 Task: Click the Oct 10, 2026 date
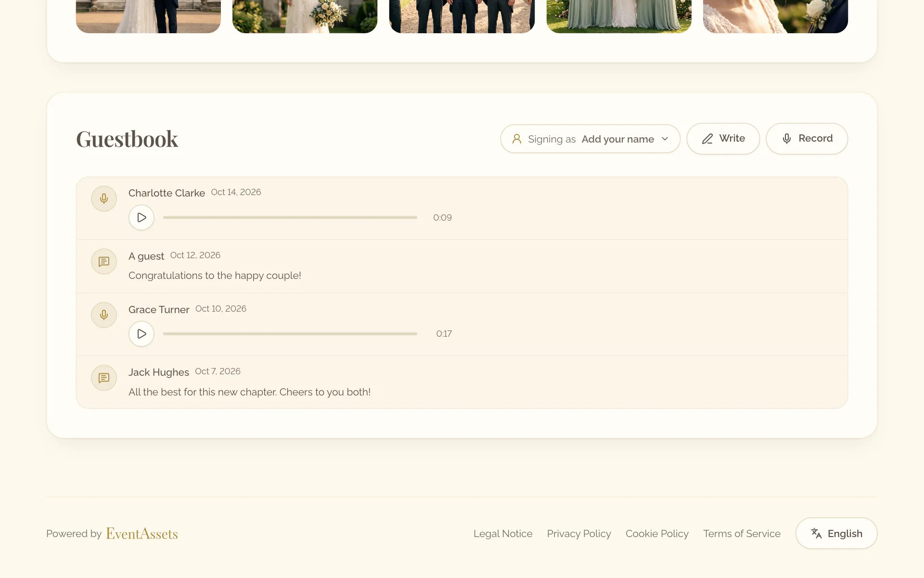220,309
